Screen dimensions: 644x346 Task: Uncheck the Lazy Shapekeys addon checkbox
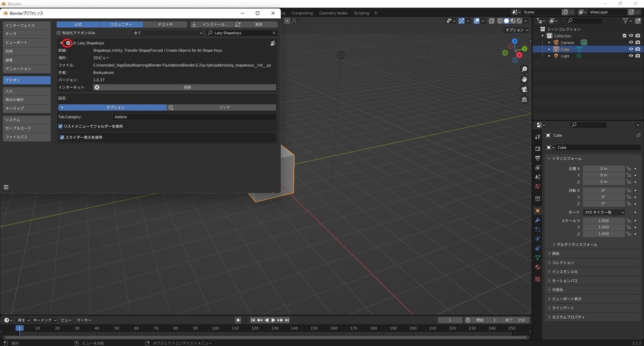(68, 43)
